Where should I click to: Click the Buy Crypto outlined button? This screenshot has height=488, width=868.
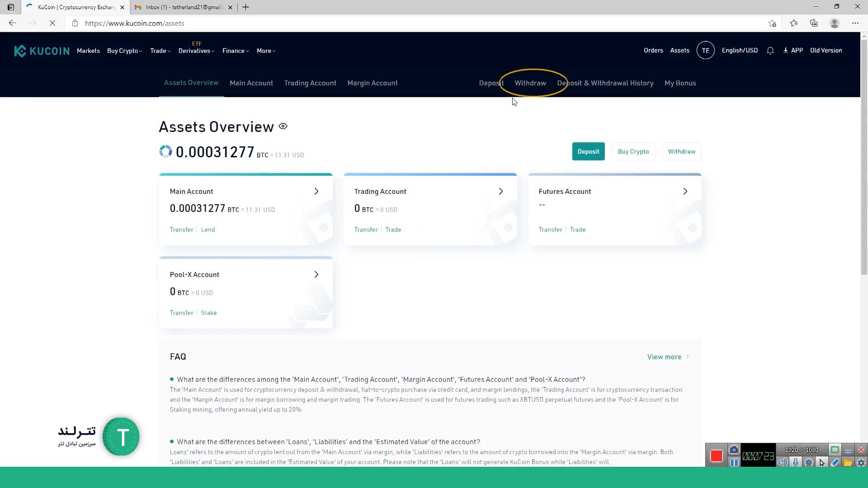[633, 151]
